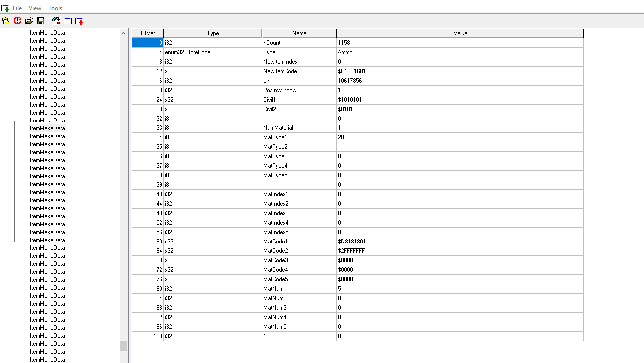Select the MatCode1 row name cell
Screen dimensions: 644x363
(x=299, y=242)
